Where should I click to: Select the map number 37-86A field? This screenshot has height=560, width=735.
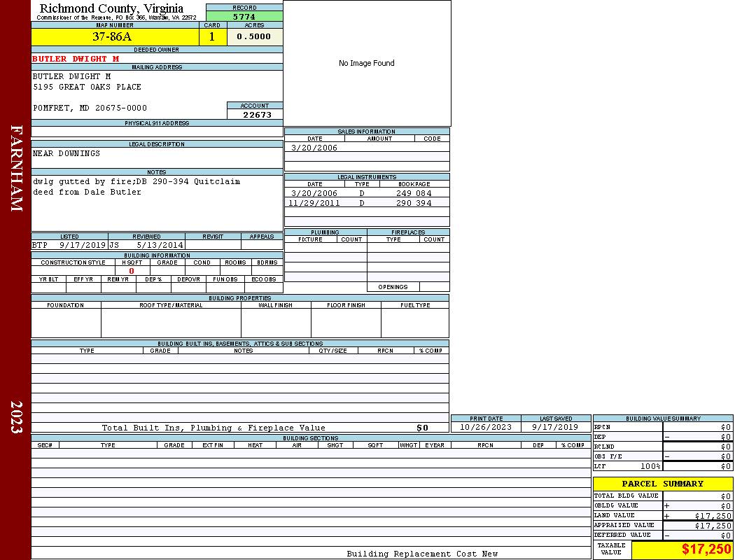112,37
